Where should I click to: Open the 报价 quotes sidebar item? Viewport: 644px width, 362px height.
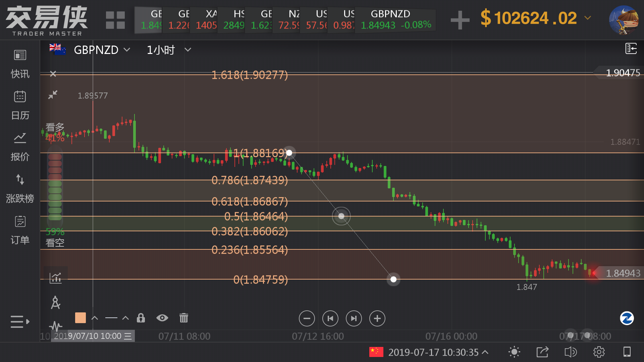[x=20, y=146]
